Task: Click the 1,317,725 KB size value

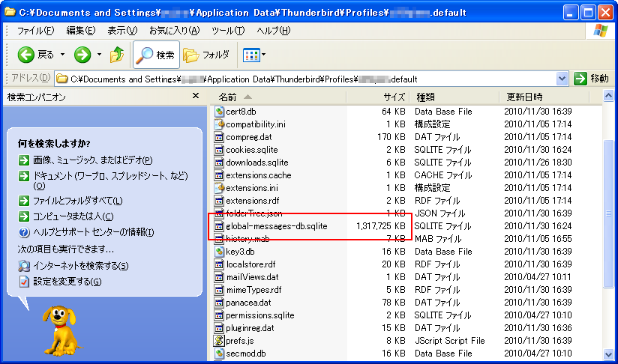Action: pyautogui.click(x=381, y=226)
